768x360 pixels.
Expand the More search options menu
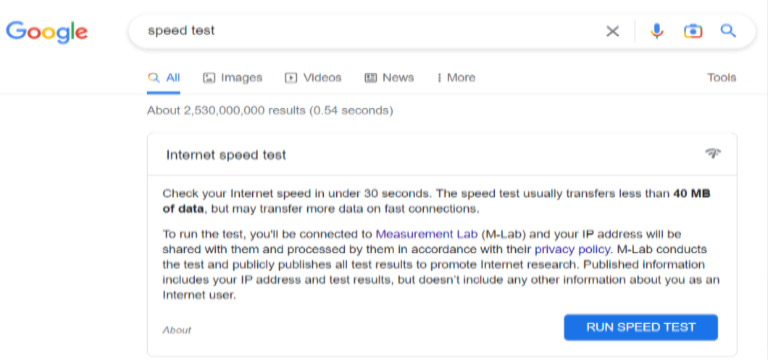456,77
